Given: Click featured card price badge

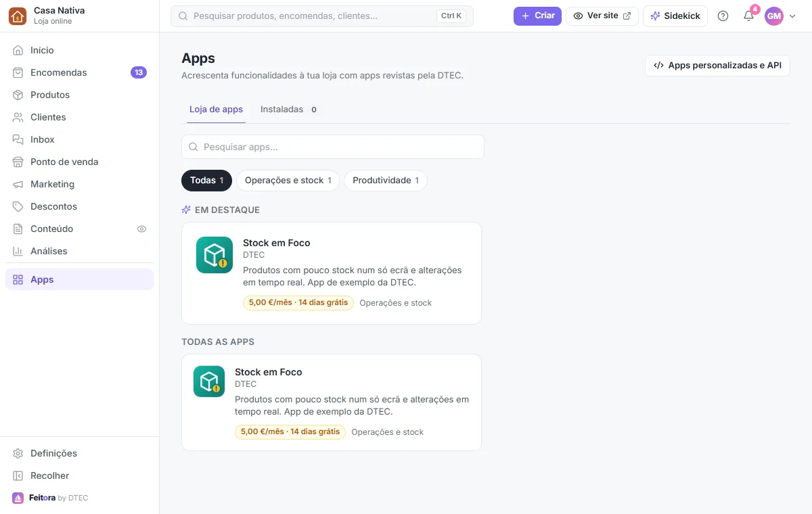Looking at the screenshot, I should coord(298,302).
